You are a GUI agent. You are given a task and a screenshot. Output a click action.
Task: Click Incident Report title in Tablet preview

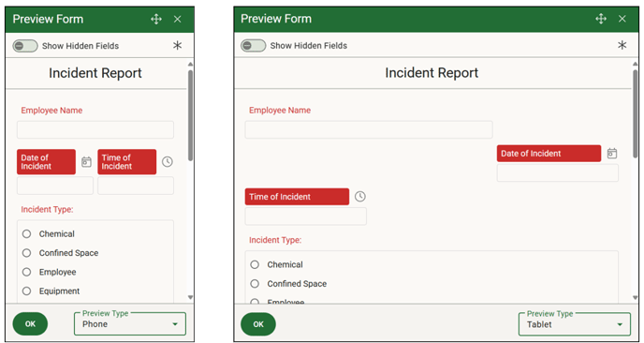[432, 73]
